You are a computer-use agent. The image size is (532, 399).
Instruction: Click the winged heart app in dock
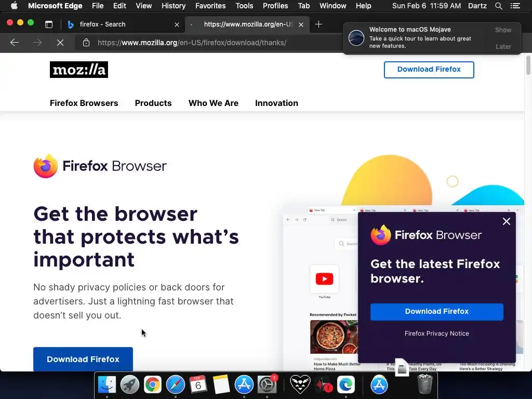(300, 385)
